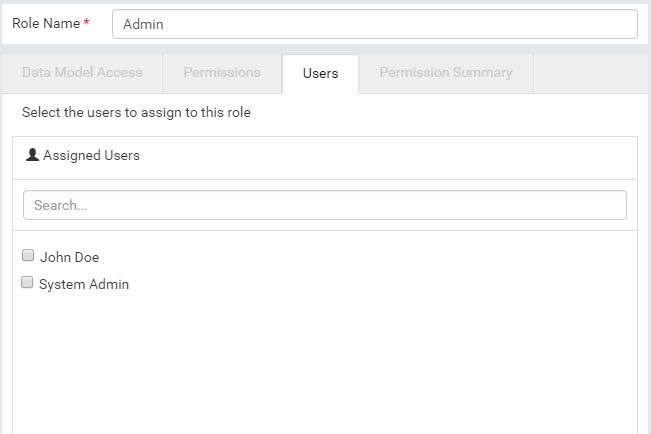The width and height of the screenshot is (651, 434).
Task: Check the System Admin checkbox
Action: tap(27, 282)
